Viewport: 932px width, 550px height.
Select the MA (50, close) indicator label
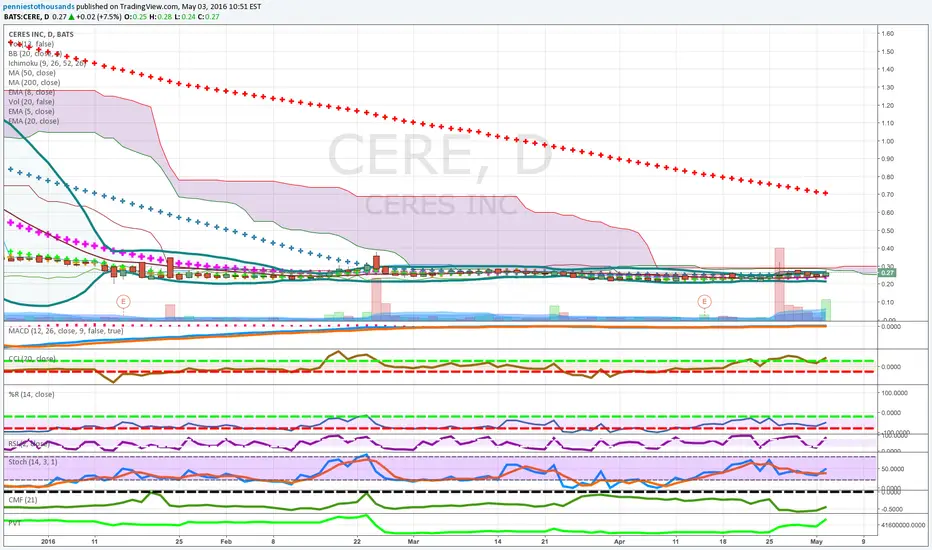coord(32,73)
